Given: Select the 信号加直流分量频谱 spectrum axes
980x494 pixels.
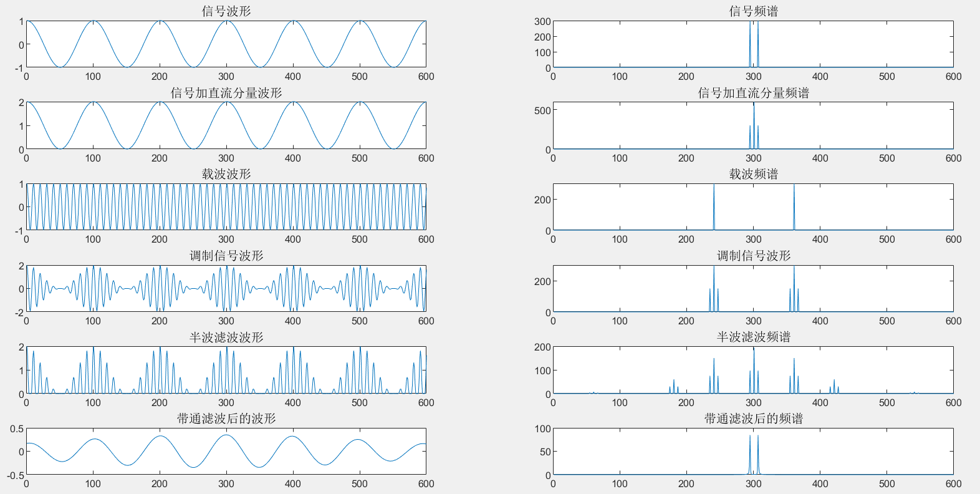Looking at the screenshot, I should (754, 126).
